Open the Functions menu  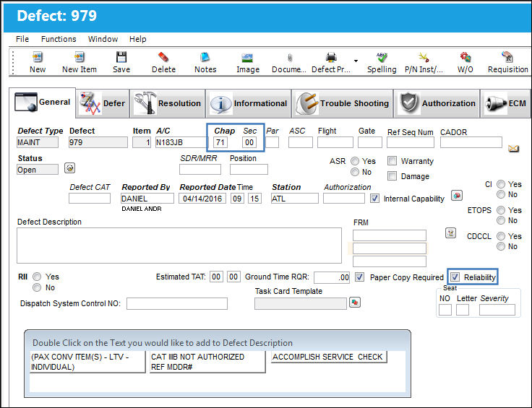click(x=59, y=39)
